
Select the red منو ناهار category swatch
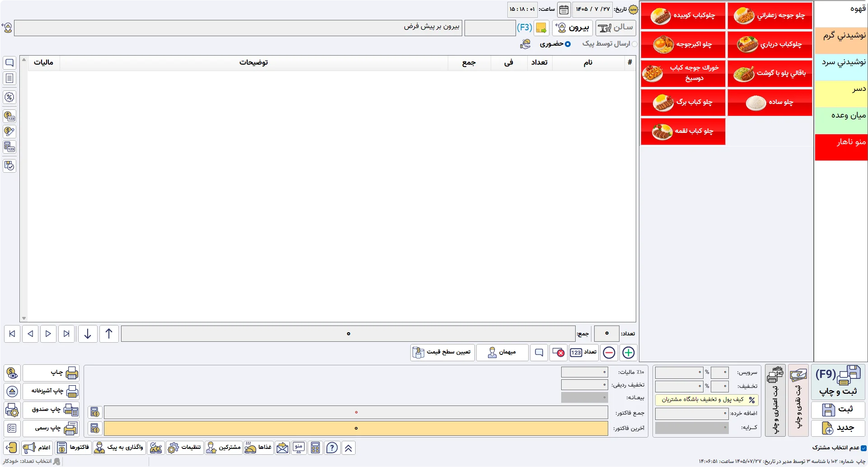coord(841,147)
